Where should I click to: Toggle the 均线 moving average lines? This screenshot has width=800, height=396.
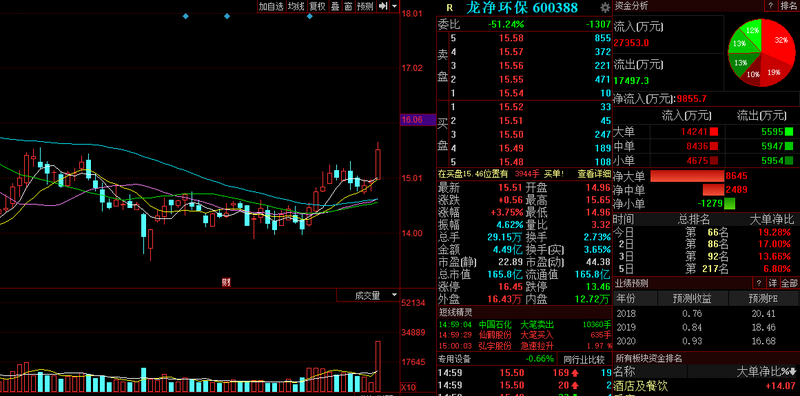[296, 6]
